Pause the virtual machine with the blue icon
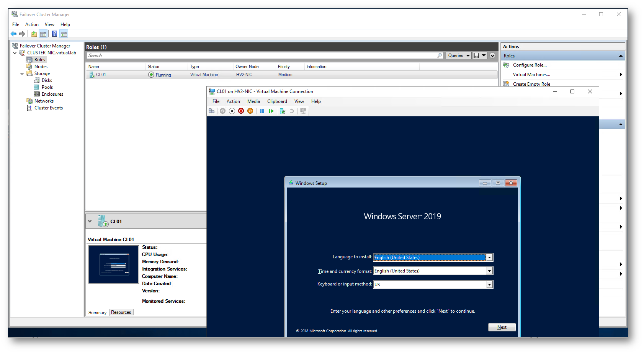Screen dimensions: 644x354 coord(262,111)
